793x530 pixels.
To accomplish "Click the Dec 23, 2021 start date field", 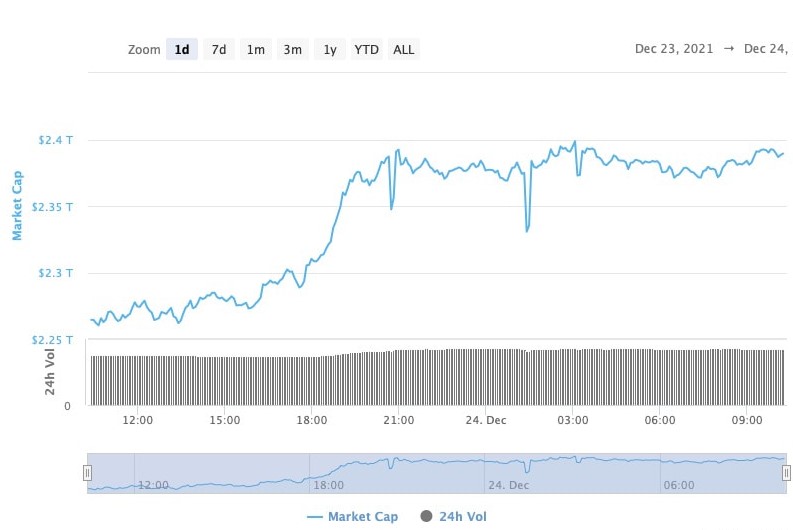I will pyautogui.click(x=673, y=49).
